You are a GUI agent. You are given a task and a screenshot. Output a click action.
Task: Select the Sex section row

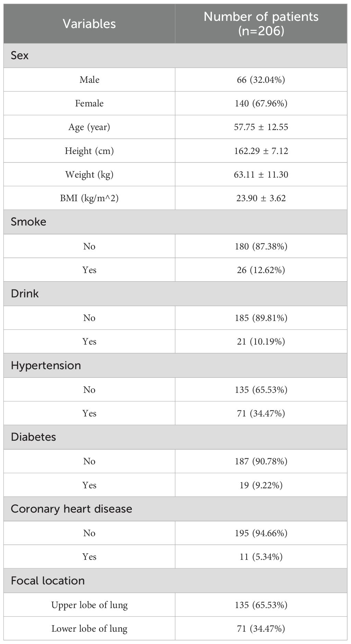pos(20,55)
